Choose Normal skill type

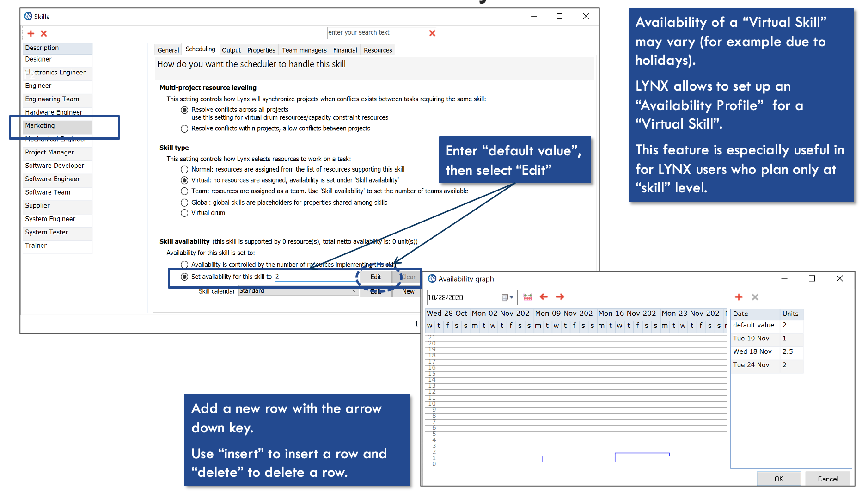tap(184, 169)
